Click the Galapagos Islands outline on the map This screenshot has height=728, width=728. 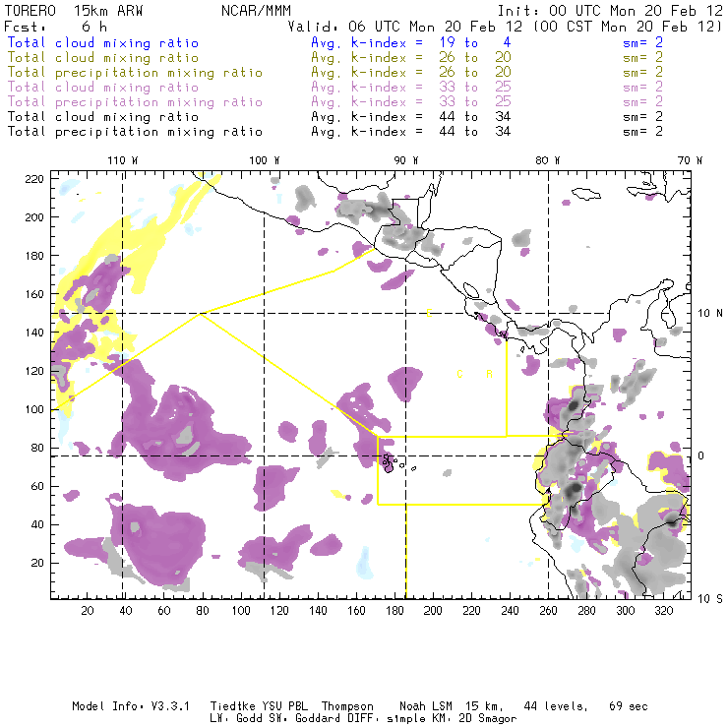pyautogui.click(x=390, y=462)
